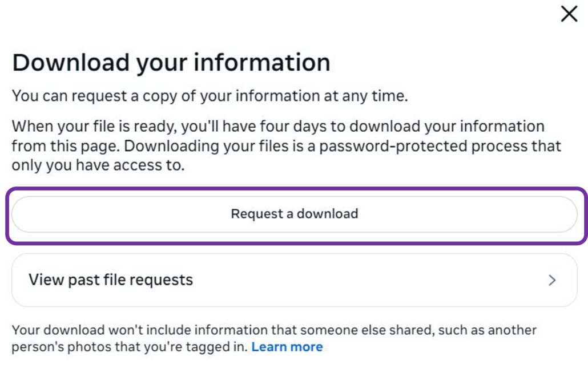Dismiss the dialog with the X icon

click(x=569, y=14)
